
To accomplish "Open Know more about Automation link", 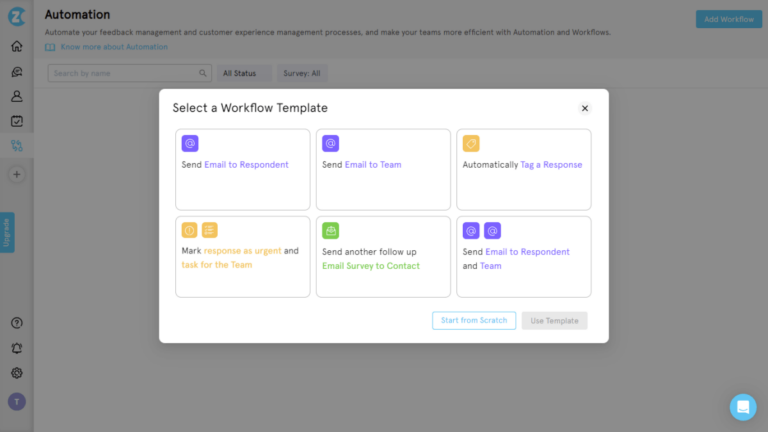I will pyautogui.click(x=114, y=47).
